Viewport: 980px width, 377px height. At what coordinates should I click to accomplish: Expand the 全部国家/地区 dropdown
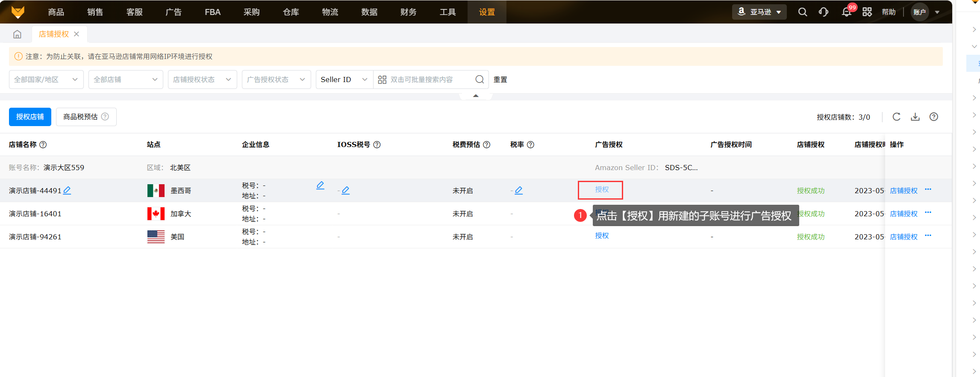[x=46, y=80]
